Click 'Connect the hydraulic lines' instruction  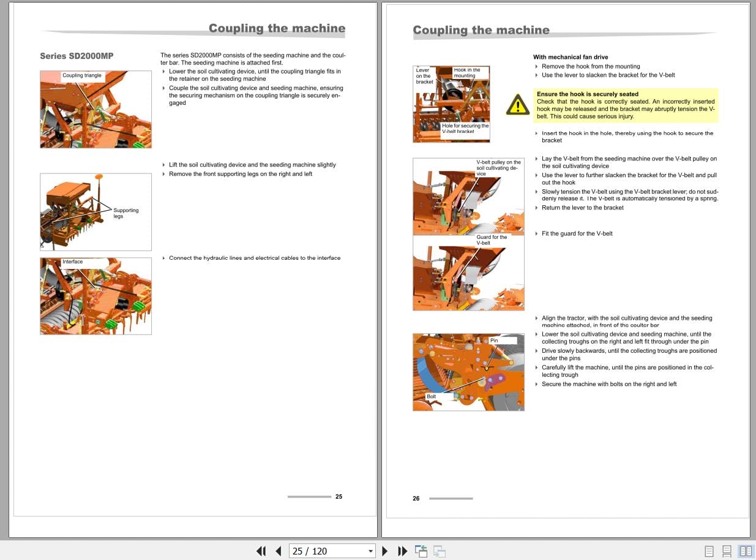pos(255,258)
